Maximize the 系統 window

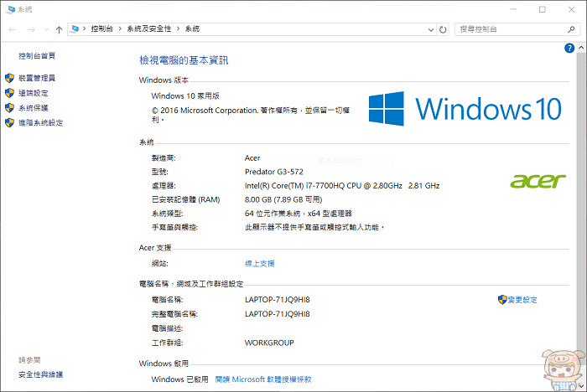coord(542,9)
